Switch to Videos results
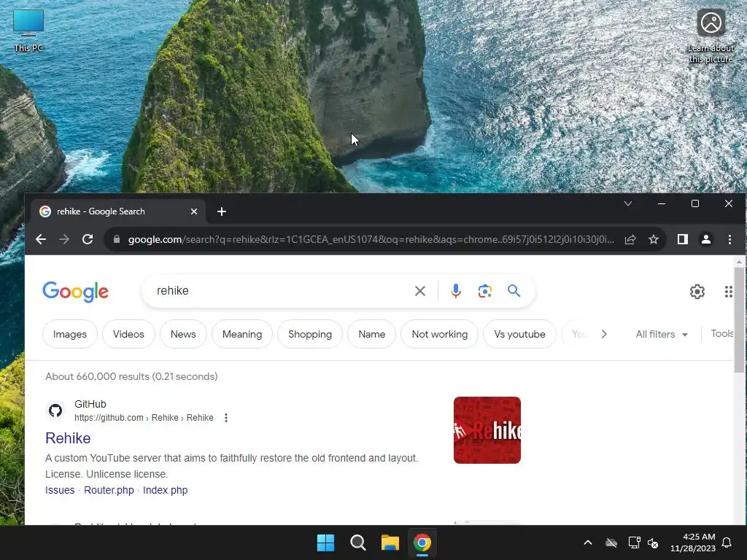 128,334
